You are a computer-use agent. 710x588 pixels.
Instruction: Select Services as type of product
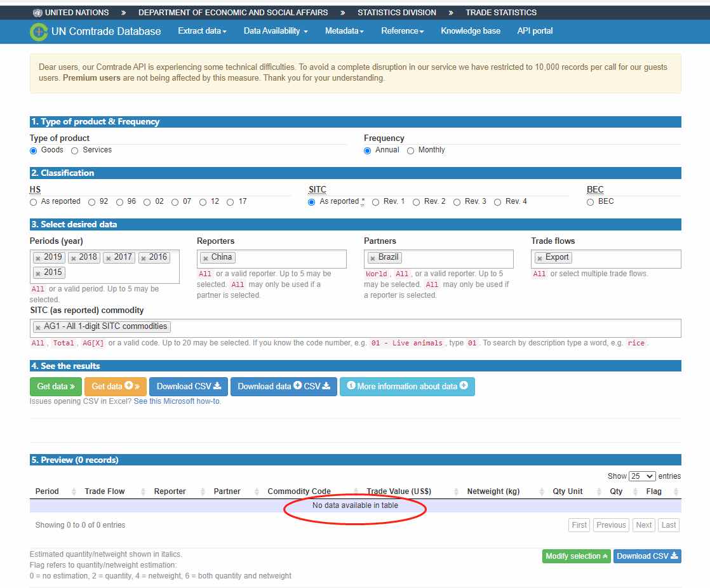75,150
